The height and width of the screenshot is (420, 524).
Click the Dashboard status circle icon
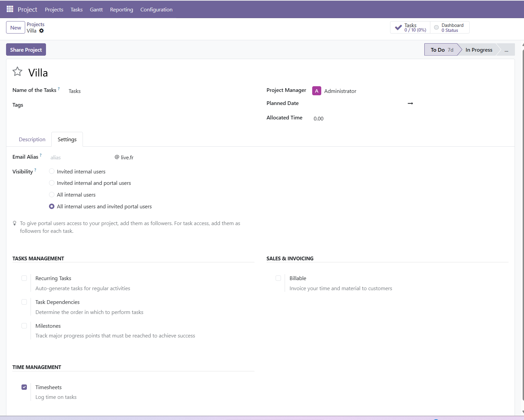pyautogui.click(x=436, y=28)
